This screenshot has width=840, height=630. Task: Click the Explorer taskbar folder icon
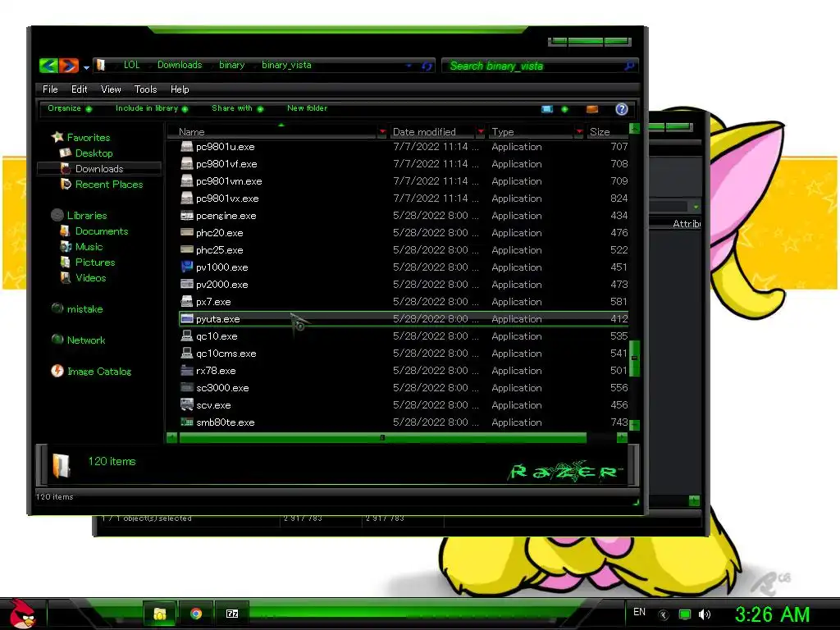coord(160,614)
